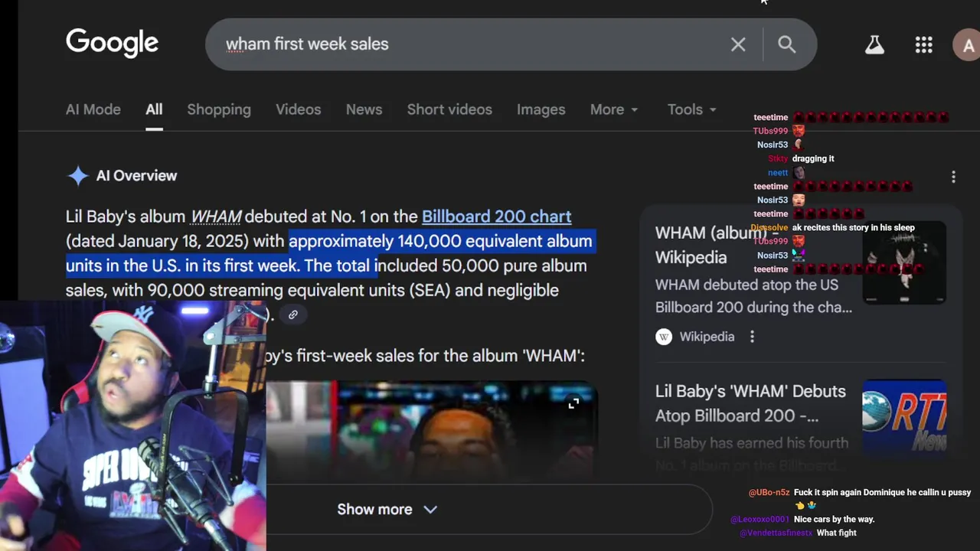Click the search input field with the query
Screen dimensions: 980x551
tap(459, 44)
